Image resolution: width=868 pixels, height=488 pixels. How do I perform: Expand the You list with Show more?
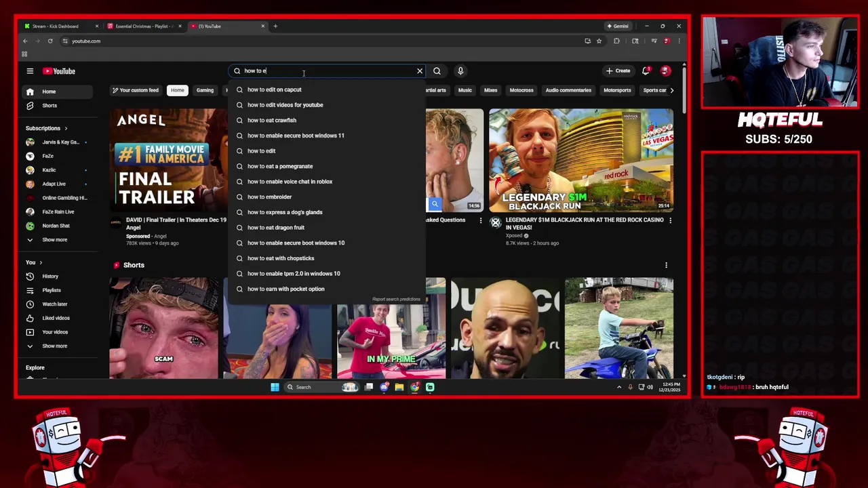(58, 346)
